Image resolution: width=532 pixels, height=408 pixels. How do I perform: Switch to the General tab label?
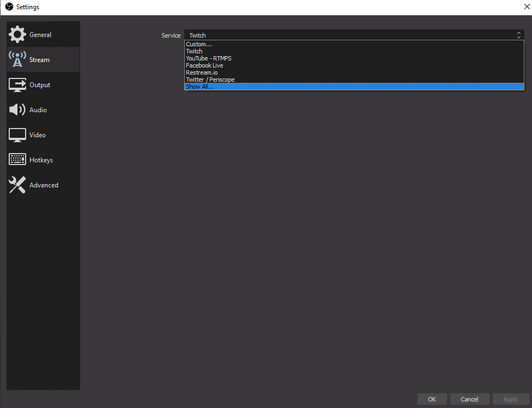click(40, 35)
